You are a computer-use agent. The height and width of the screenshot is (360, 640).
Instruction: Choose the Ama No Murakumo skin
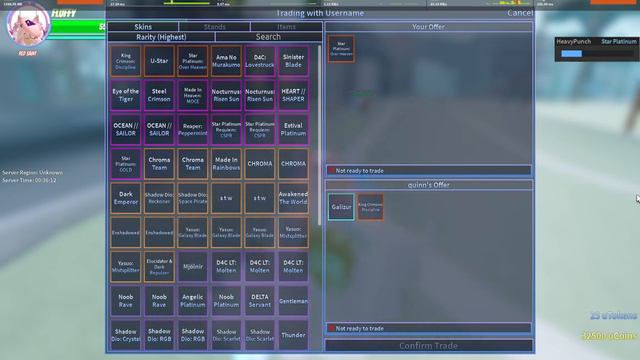(x=226, y=61)
